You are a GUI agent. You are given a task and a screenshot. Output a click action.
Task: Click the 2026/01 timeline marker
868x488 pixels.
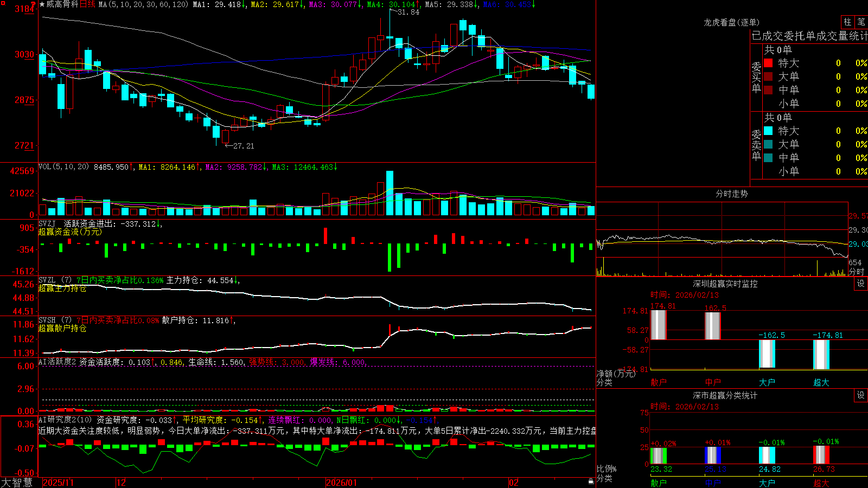(341, 483)
